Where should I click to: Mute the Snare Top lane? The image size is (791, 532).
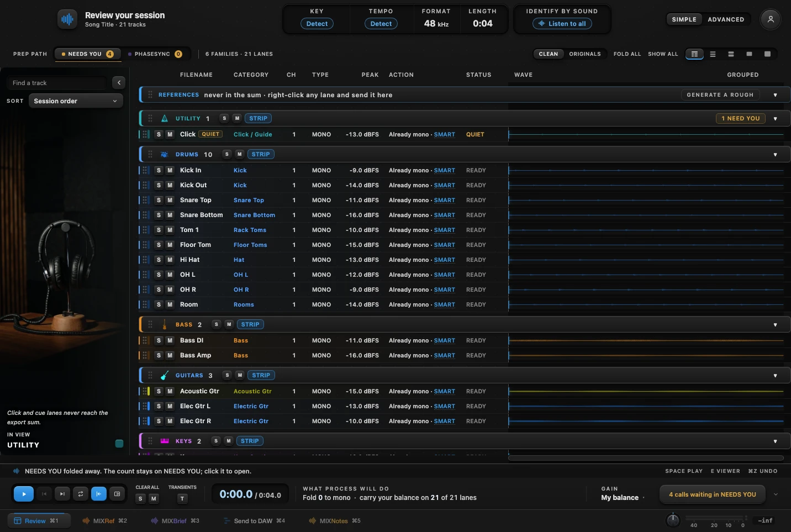(x=170, y=201)
